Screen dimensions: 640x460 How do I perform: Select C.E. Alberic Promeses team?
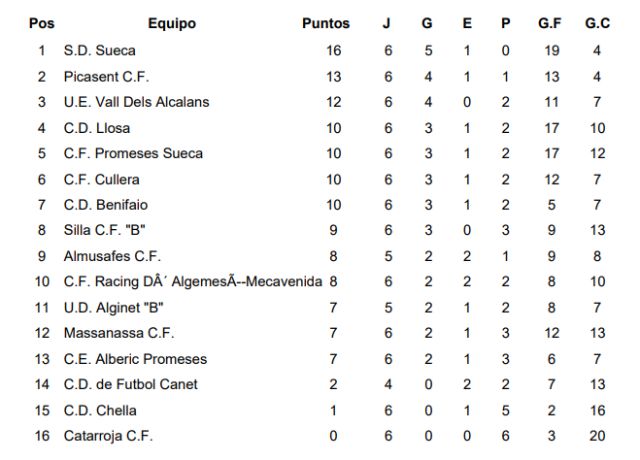136,359
